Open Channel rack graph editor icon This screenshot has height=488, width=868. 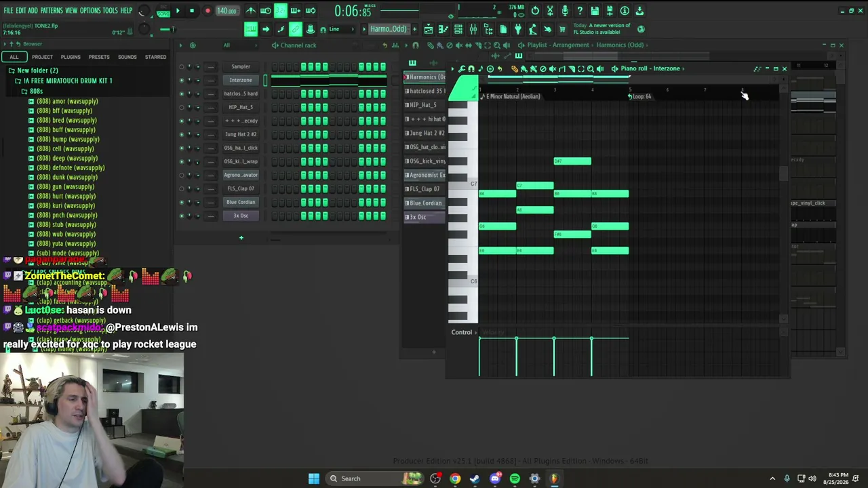tap(394, 45)
